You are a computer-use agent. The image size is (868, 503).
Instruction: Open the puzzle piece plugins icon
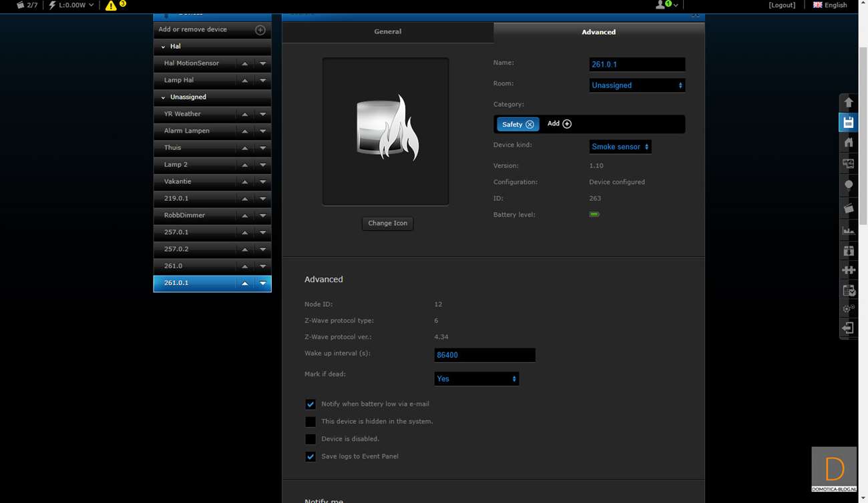(849, 270)
